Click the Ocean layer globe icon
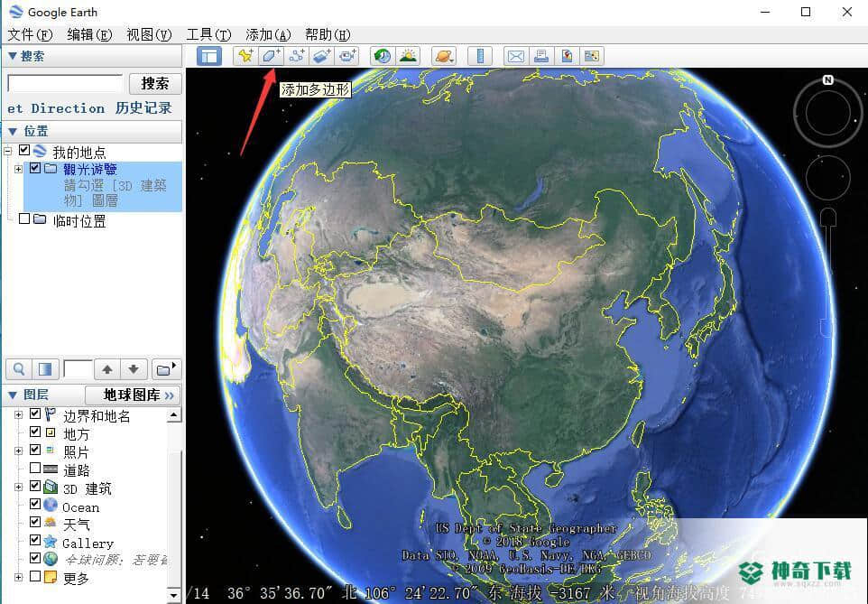Screen dimensions: 868x604 (x=51, y=505)
